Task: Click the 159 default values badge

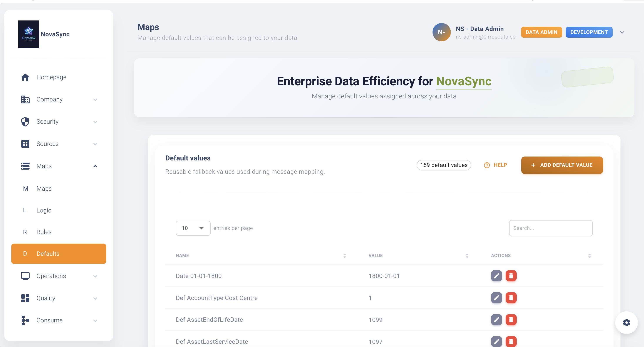Action: point(444,165)
